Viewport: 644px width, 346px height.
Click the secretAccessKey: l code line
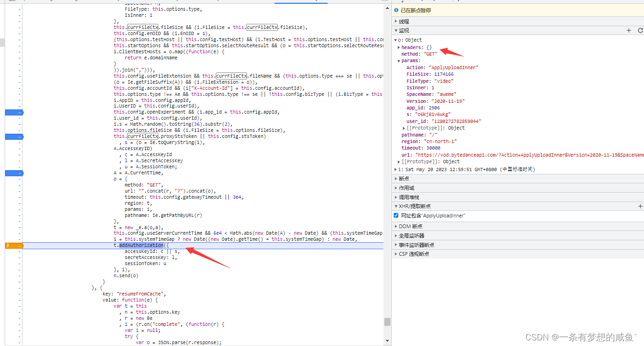[151, 257]
